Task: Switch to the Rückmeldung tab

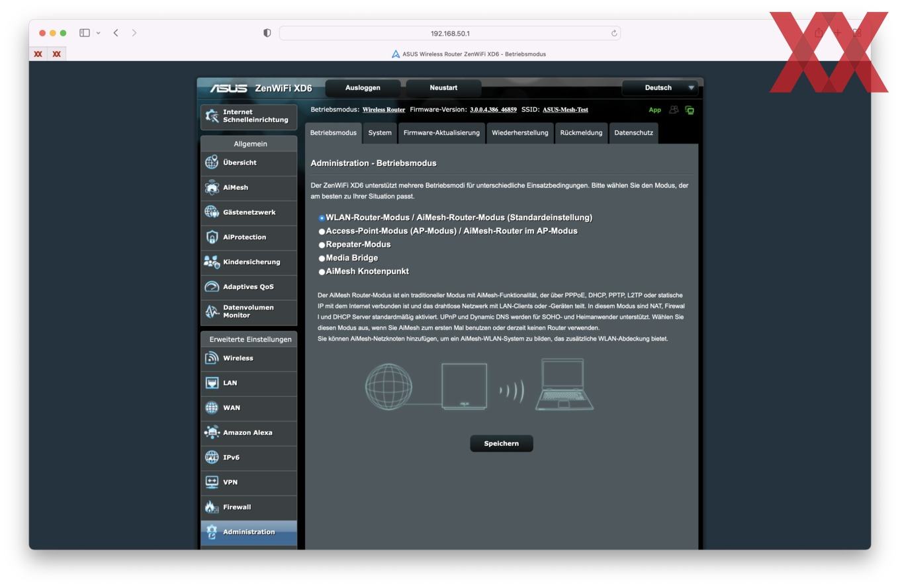Action: [581, 133]
